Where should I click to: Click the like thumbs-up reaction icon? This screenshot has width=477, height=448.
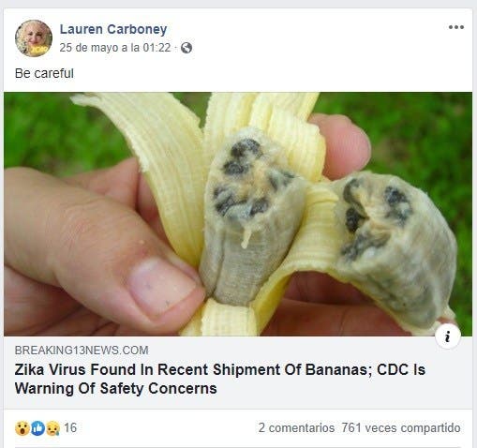[x=38, y=428]
